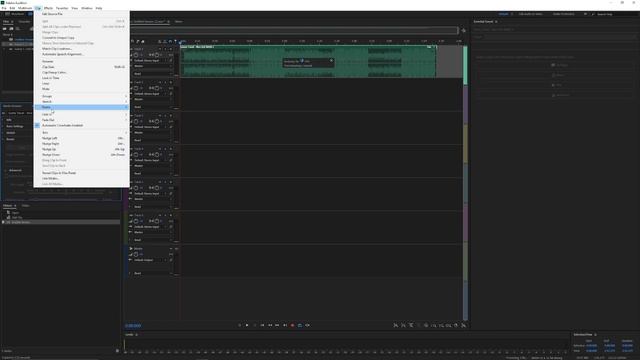Screen dimensions: 640x360
Task: Toggle Loop Playback in the transport
Action: pyautogui.click(x=300, y=325)
